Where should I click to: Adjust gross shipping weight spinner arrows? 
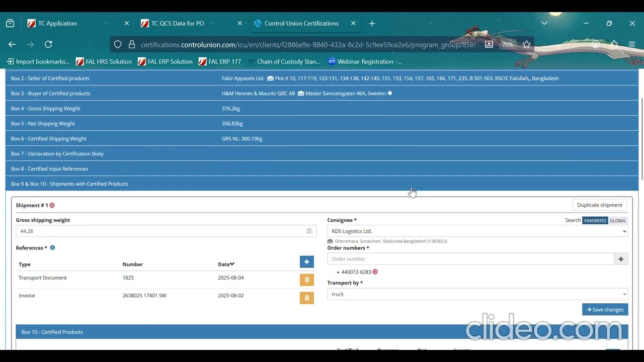pos(309,231)
